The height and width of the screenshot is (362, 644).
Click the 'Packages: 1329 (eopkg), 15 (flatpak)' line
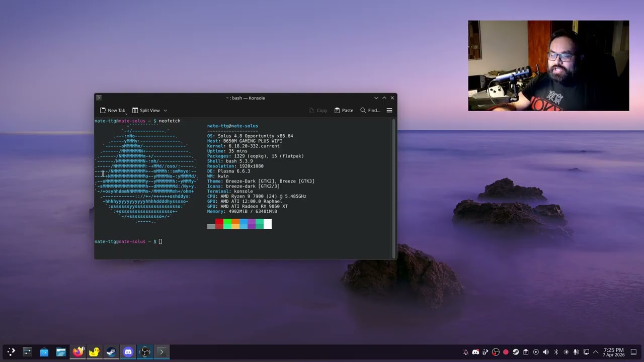tap(256, 156)
